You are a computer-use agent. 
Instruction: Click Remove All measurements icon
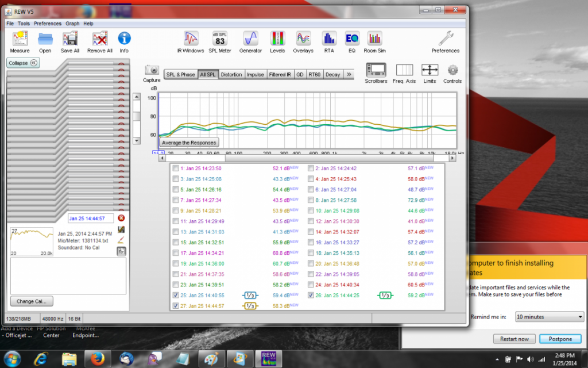[x=100, y=39]
